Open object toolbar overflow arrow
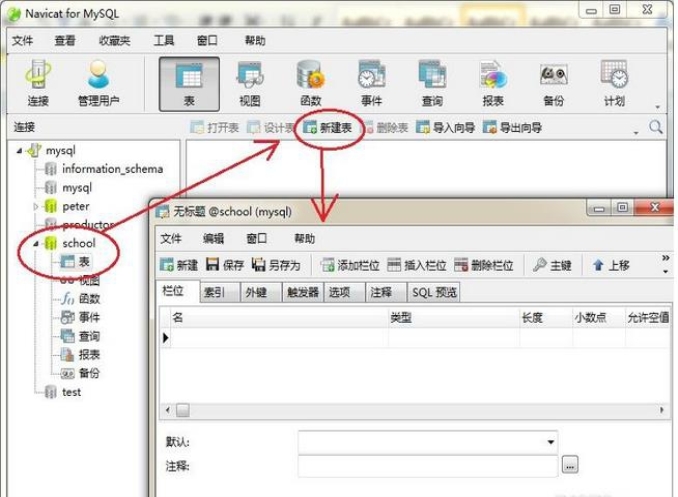The image size is (678, 497). click(636, 133)
